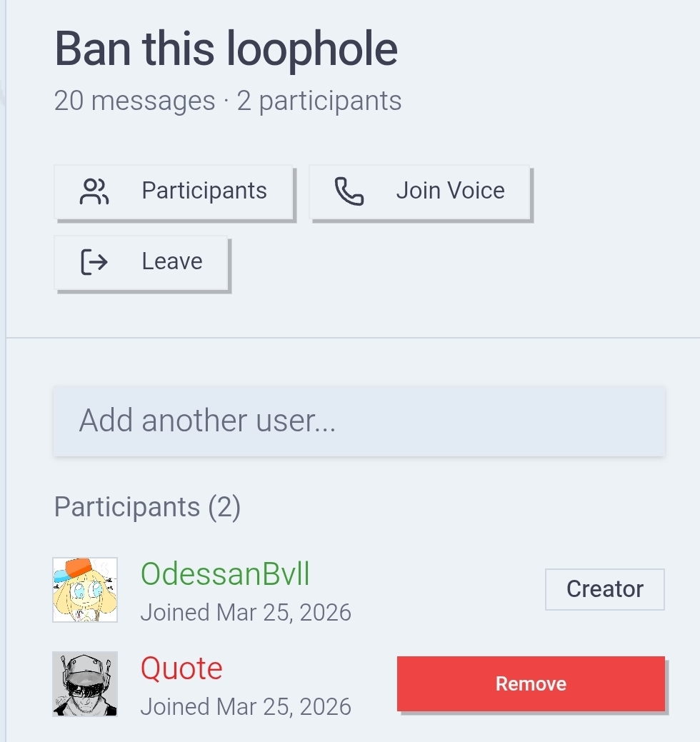700x742 pixels.
Task: Open the Participants button
Action: [x=174, y=191]
